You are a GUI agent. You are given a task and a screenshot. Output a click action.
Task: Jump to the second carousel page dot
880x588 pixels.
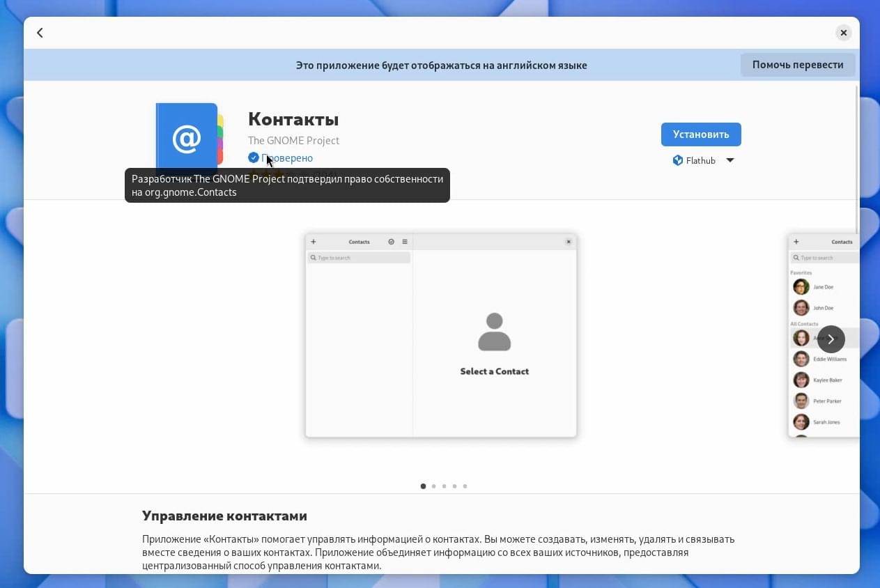(433, 486)
